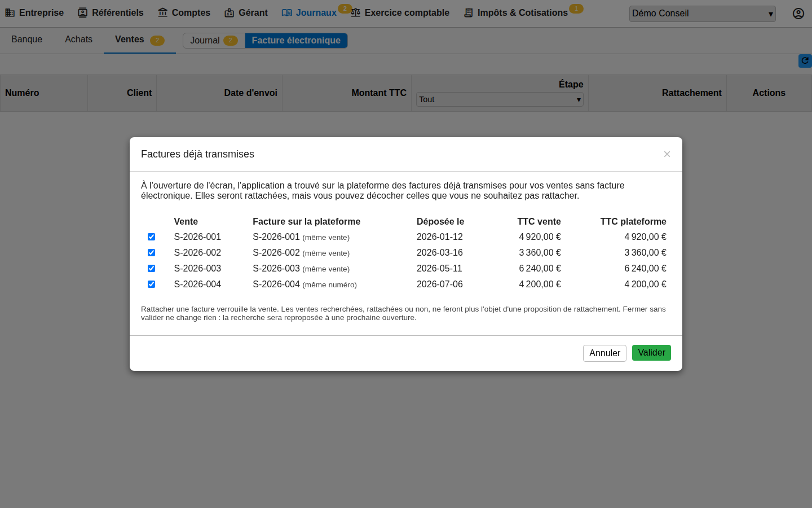Click the green Valider button
This screenshot has width=812, height=508.
click(651, 353)
